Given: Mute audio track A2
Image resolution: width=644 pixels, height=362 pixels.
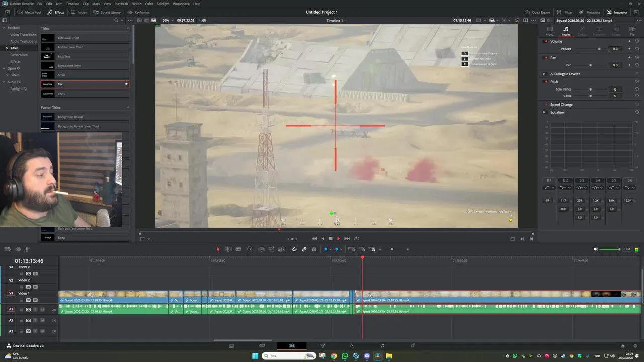Looking at the screenshot, I should (42, 320).
